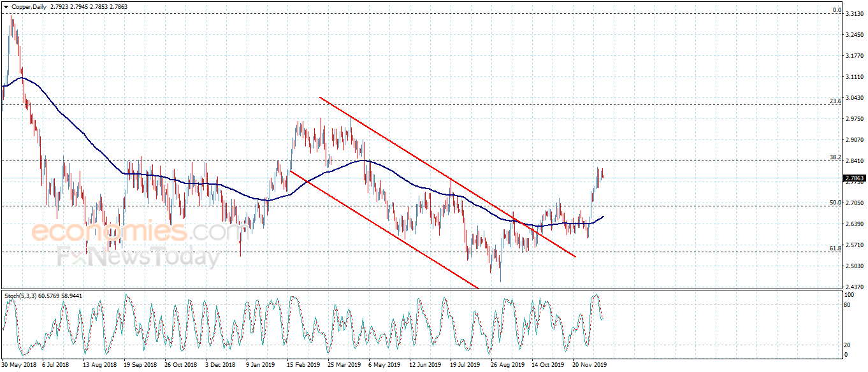The width and height of the screenshot is (868, 372).
Task: Click the 3.1770 price axis label
Action: (853, 56)
